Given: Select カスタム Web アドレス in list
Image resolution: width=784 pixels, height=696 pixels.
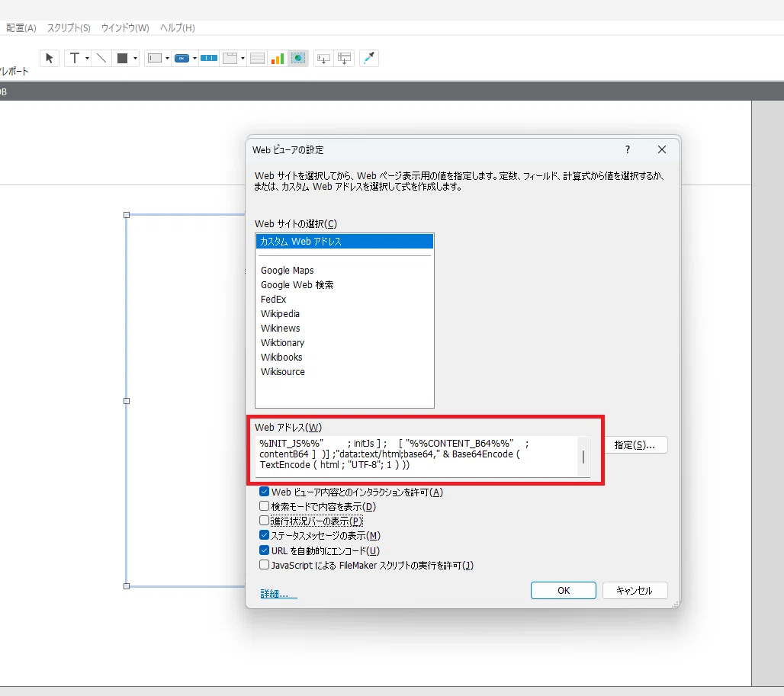Looking at the screenshot, I should 345,242.
